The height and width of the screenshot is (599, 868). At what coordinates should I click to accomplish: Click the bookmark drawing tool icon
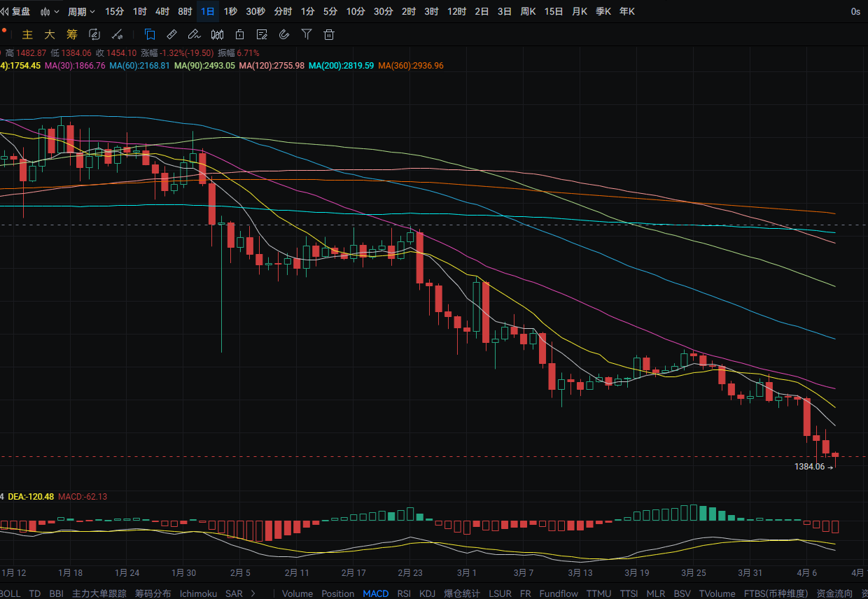[x=150, y=34]
